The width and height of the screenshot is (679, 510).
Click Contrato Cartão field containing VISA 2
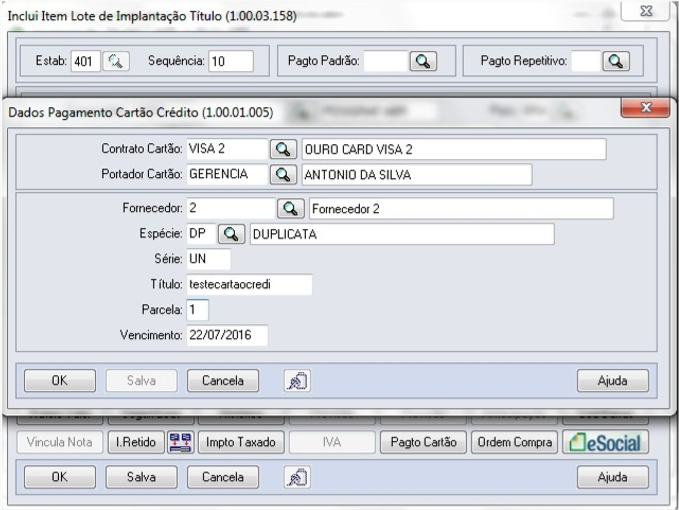tap(227, 149)
